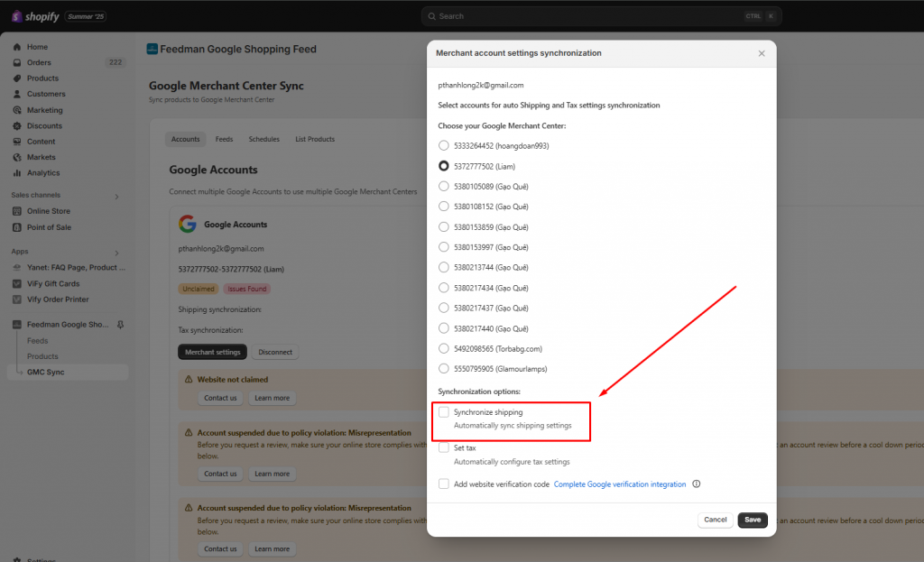Click the Summer '25 badge

[x=86, y=16]
